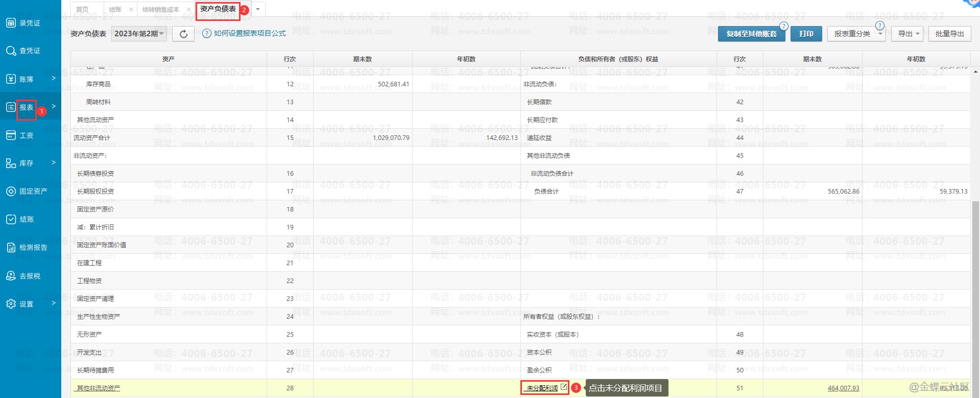Click the refresh icon beside the period selector

click(x=183, y=34)
